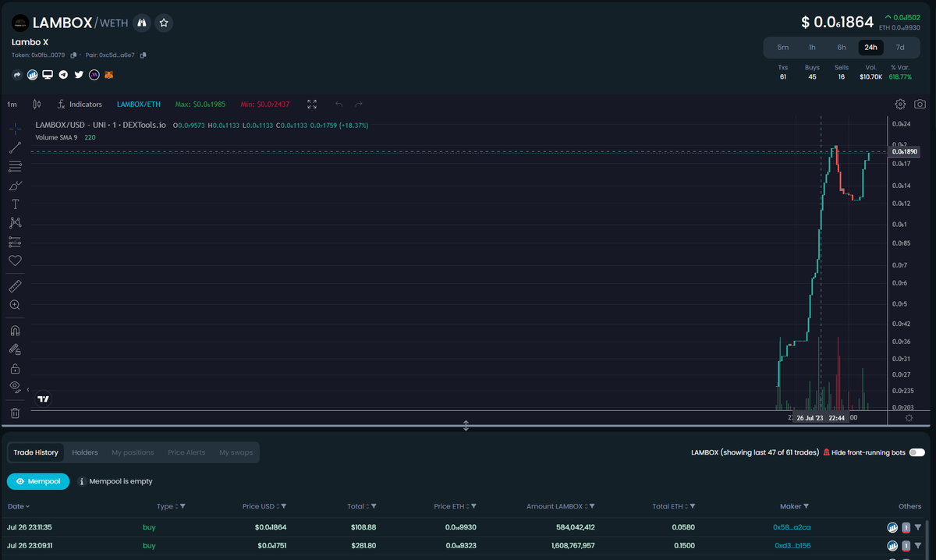Image resolution: width=936 pixels, height=560 pixels.
Task: Click the share arrow icon under Lambo X
Action: [17, 75]
